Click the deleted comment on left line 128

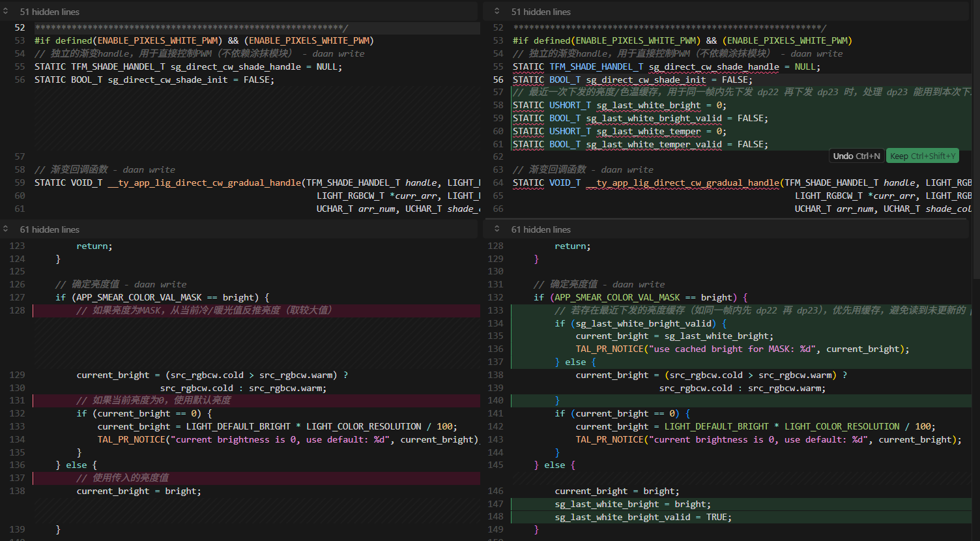click(204, 310)
